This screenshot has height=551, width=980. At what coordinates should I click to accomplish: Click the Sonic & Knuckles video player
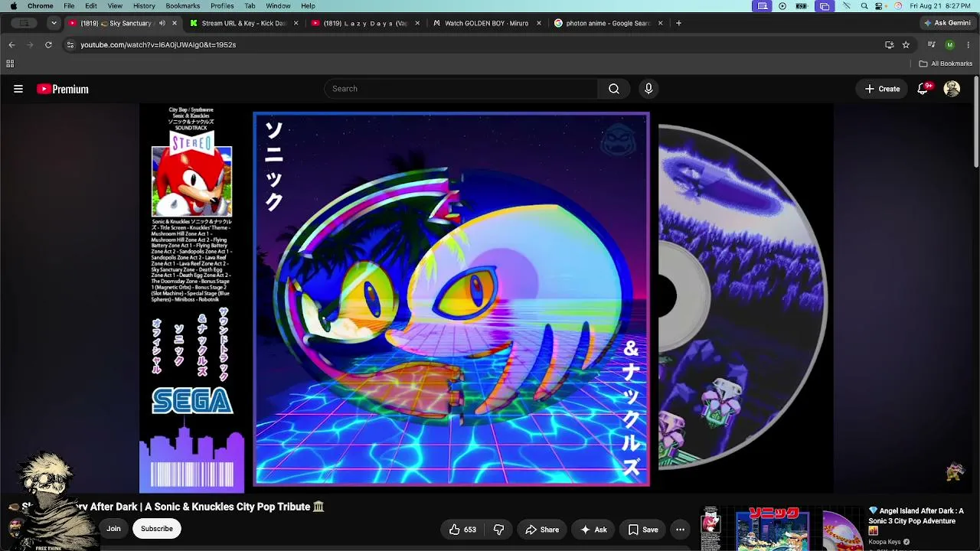pyautogui.click(x=486, y=298)
